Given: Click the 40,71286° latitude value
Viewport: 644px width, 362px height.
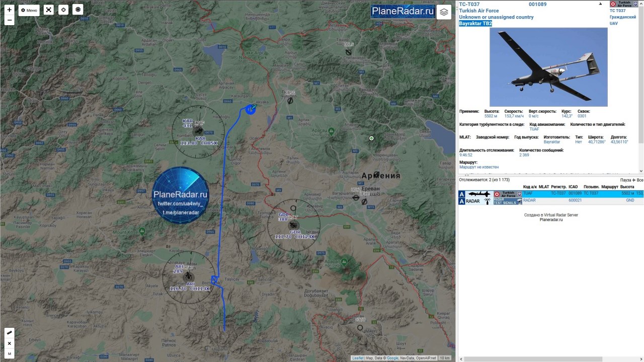Looking at the screenshot, I should (597, 142).
